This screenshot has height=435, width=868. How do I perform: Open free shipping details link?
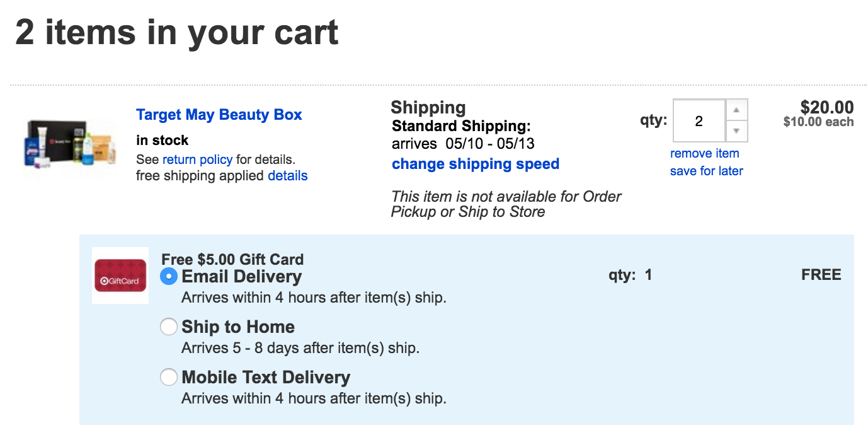click(x=288, y=176)
